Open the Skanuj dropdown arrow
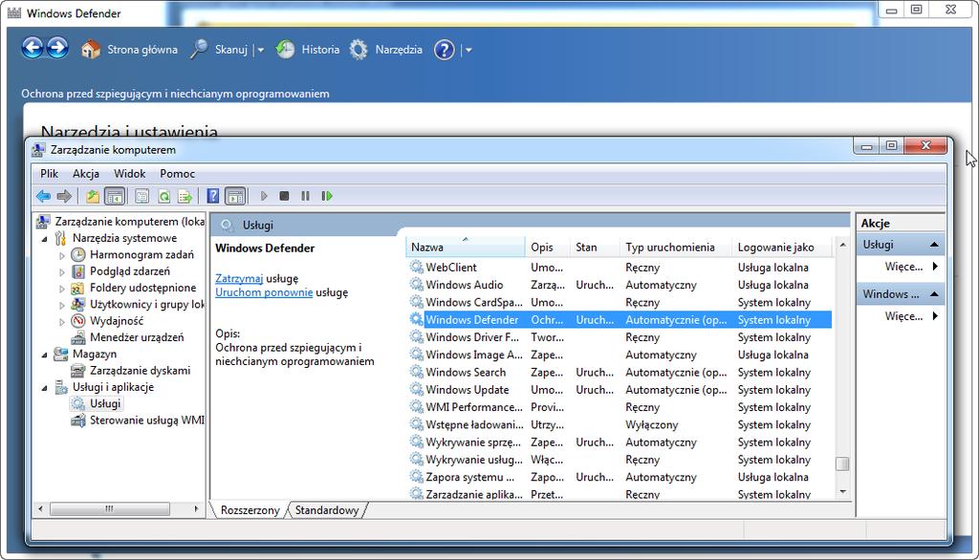The height and width of the screenshot is (560, 979). pyautogui.click(x=261, y=50)
